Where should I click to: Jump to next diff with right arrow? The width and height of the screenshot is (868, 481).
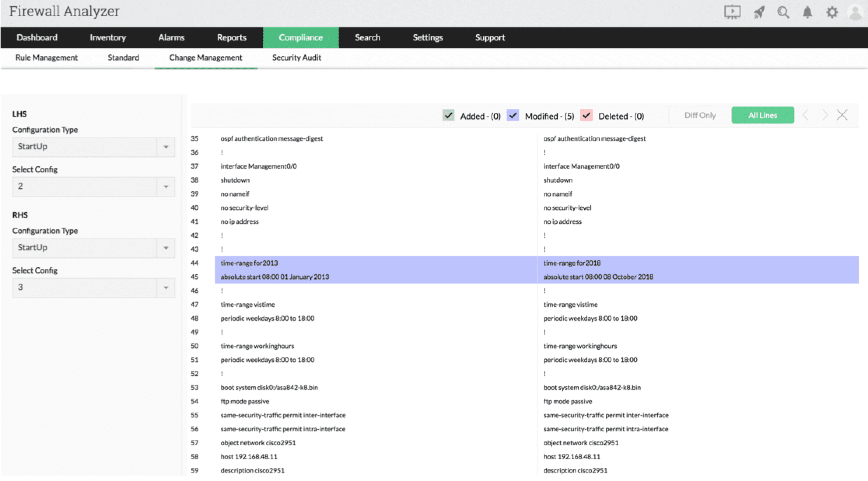pos(824,115)
